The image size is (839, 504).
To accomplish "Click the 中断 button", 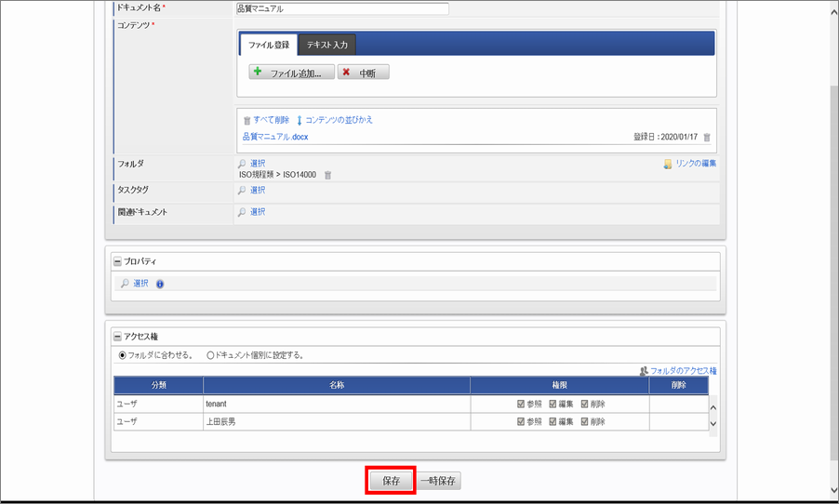I will click(364, 73).
